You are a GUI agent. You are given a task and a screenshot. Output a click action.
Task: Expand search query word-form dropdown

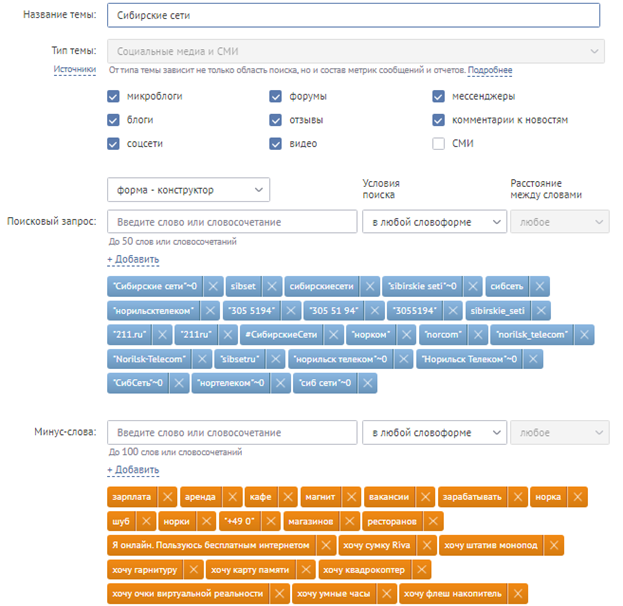click(433, 222)
